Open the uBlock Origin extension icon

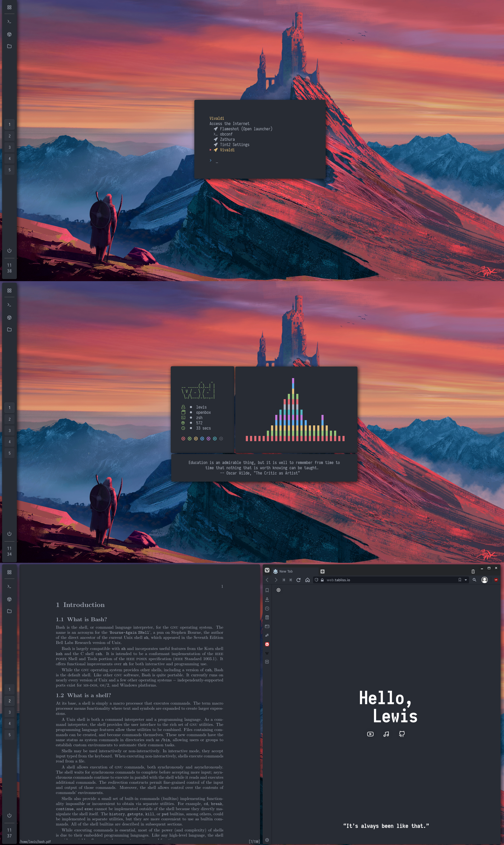click(496, 580)
